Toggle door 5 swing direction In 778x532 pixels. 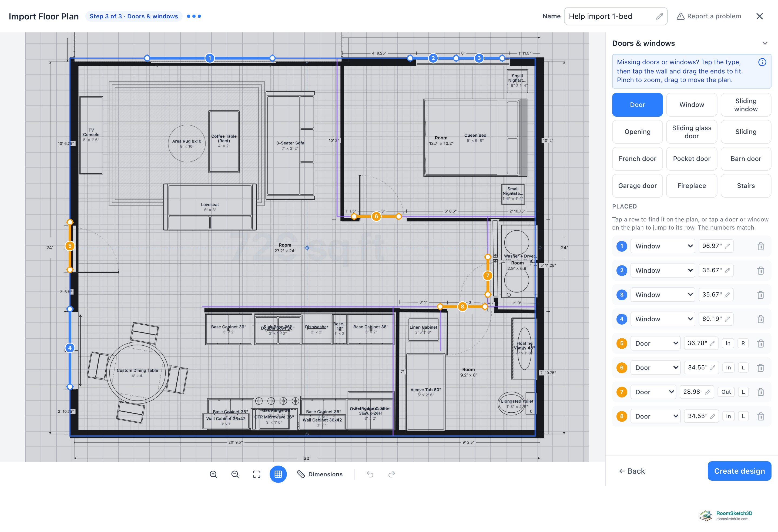coord(728,343)
